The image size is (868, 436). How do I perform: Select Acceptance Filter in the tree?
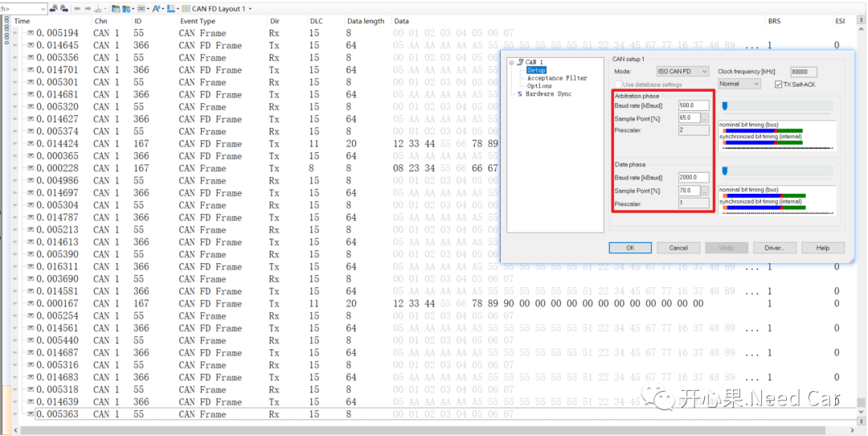(557, 78)
